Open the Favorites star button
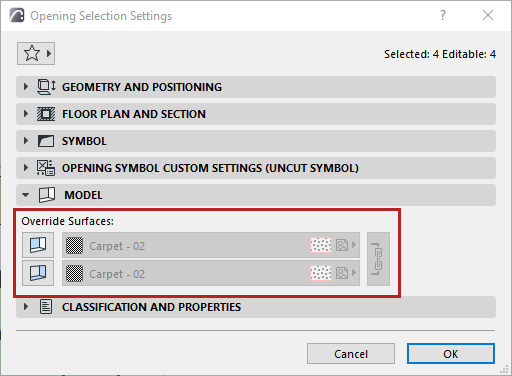Screen dimensions: 512x376 (36, 53)
